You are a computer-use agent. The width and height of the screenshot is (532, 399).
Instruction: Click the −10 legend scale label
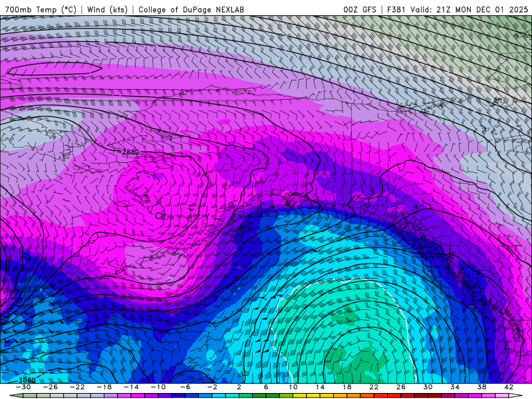[x=158, y=387]
